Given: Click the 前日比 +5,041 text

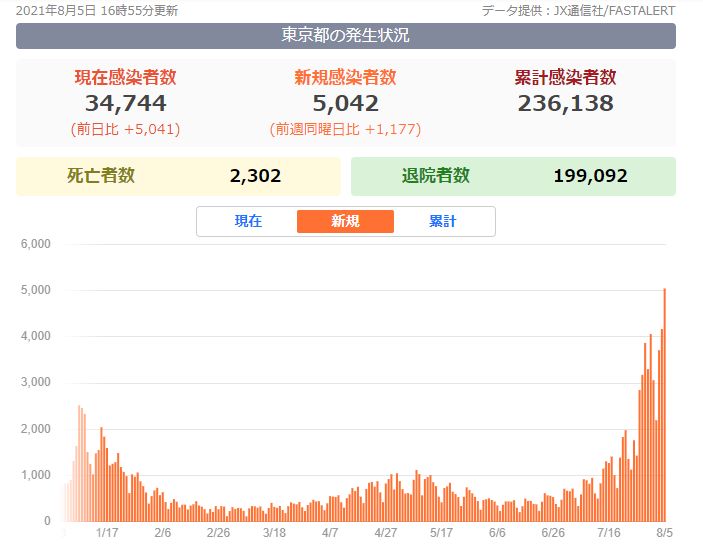Looking at the screenshot, I should tap(126, 129).
